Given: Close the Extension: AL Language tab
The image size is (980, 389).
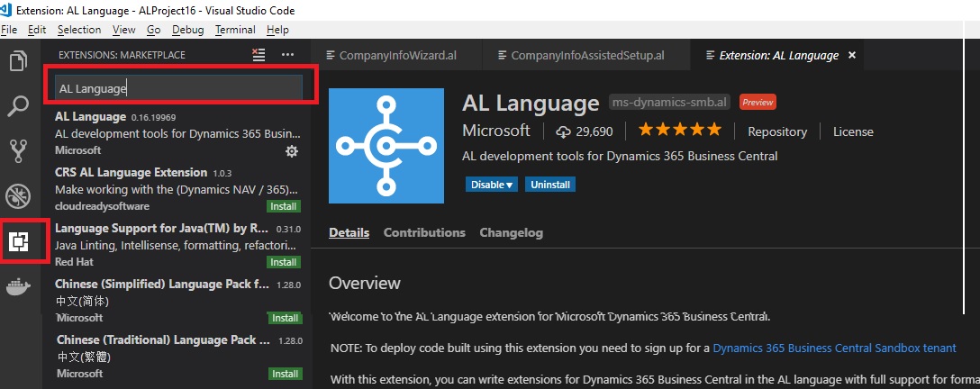Looking at the screenshot, I should coord(852,55).
